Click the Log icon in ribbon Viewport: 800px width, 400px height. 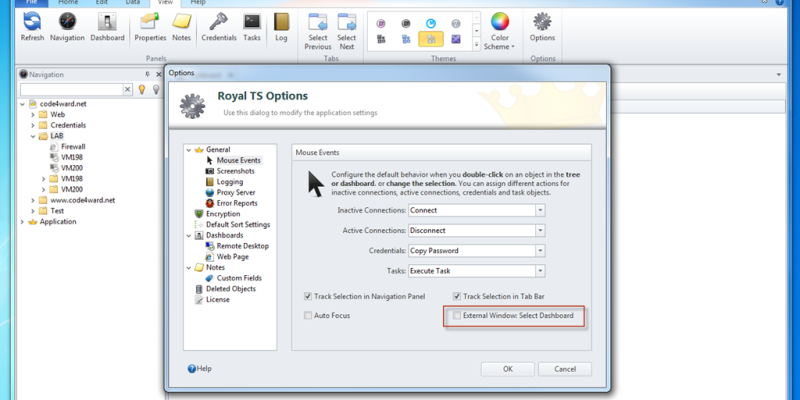point(281,22)
